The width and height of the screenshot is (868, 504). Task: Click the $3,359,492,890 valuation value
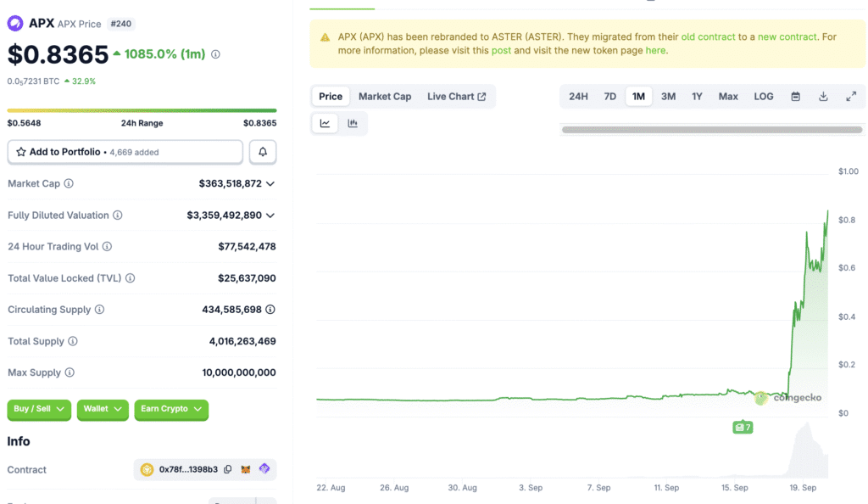224,215
